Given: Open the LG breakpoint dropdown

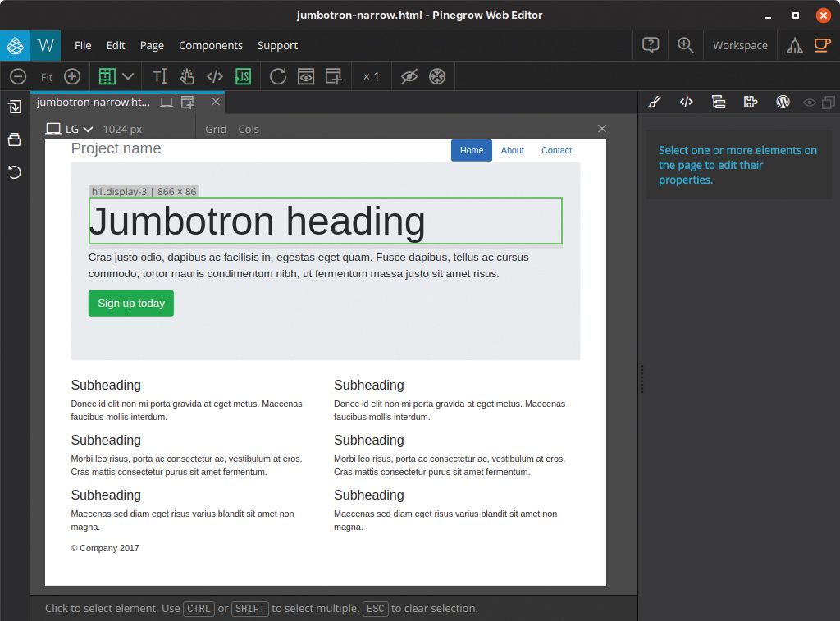Looking at the screenshot, I should coord(79,129).
